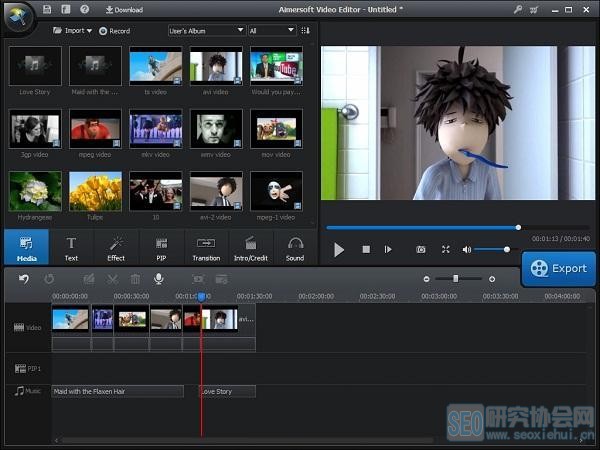Screen dimensions: 600x450
Task: Click the Export button
Action: (558, 269)
